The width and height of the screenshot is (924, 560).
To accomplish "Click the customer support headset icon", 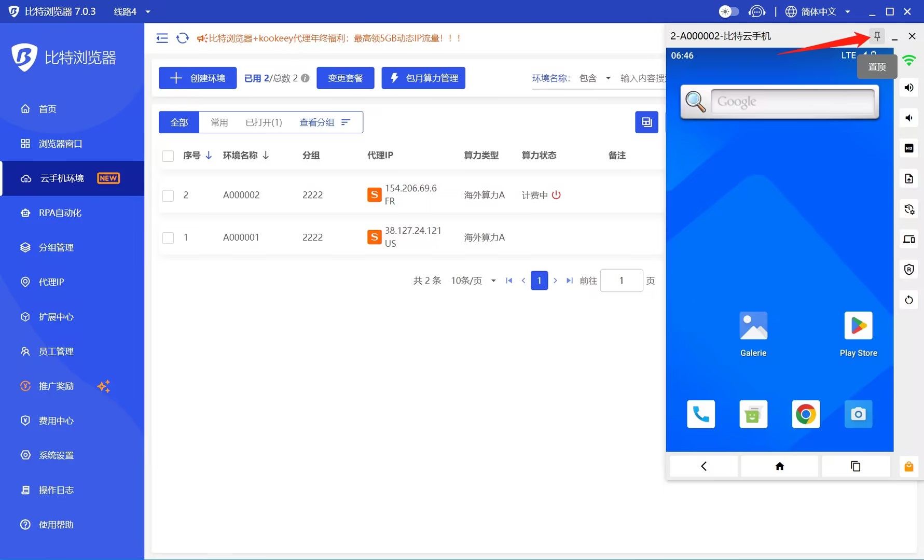I will coord(757,11).
